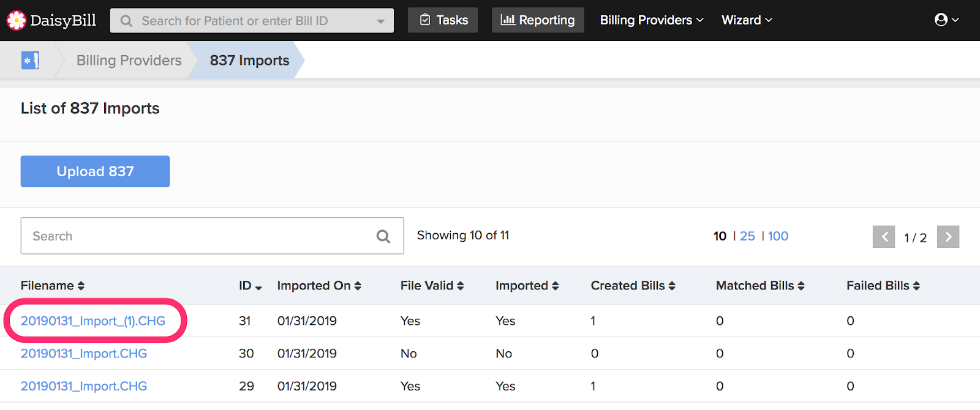Show 100 results per page
This screenshot has width=980, height=410.
coord(778,236)
